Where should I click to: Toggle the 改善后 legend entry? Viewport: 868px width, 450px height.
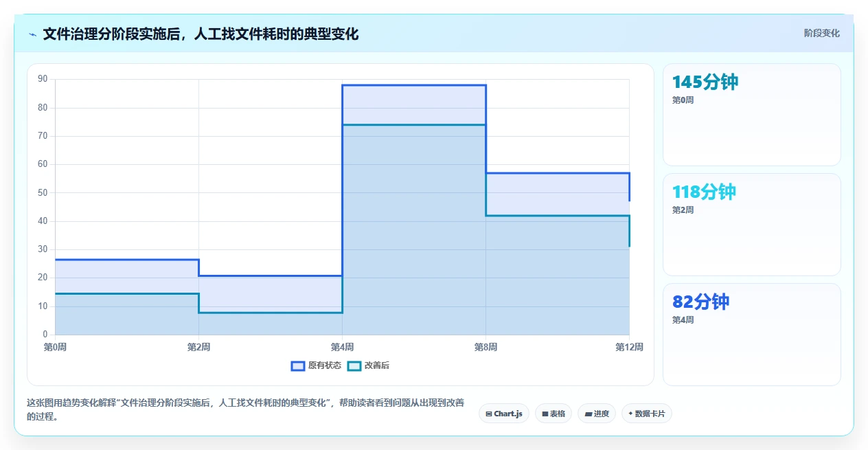coord(368,365)
